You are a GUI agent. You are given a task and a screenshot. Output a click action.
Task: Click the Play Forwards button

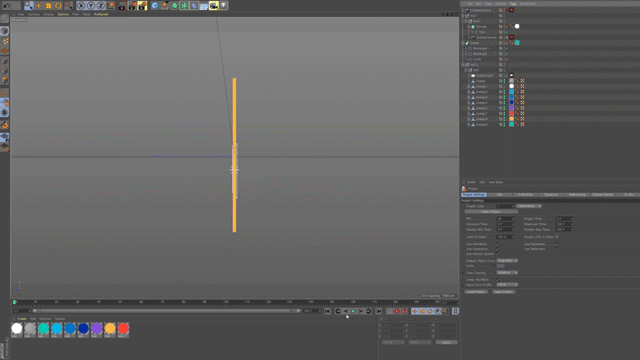[x=353, y=311]
